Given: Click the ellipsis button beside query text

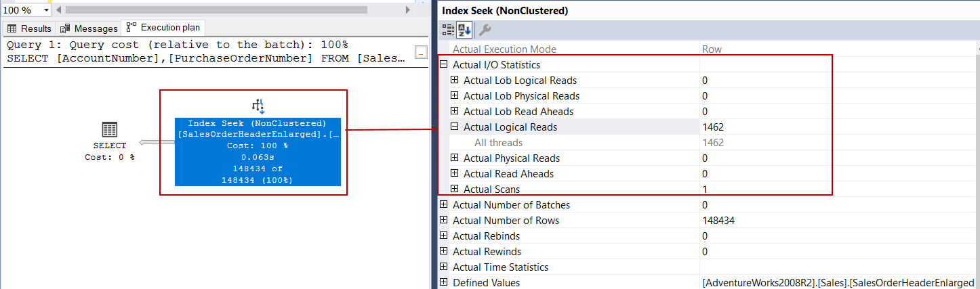Looking at the screenshot, I should 421,52.
